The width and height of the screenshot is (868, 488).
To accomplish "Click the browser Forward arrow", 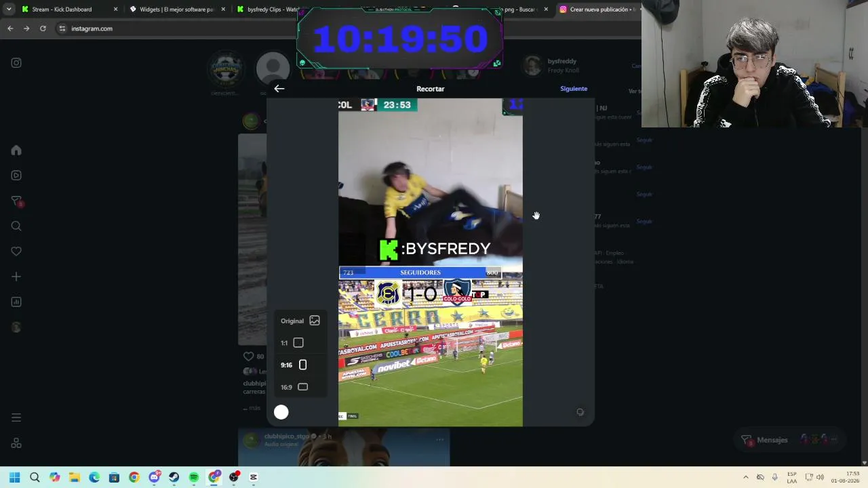I will 26,28.
